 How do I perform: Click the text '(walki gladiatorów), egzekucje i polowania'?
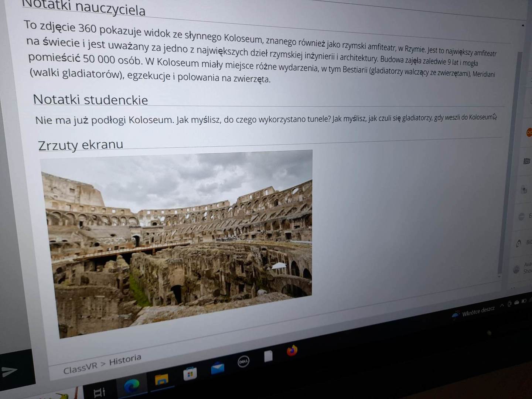[126, 75]
